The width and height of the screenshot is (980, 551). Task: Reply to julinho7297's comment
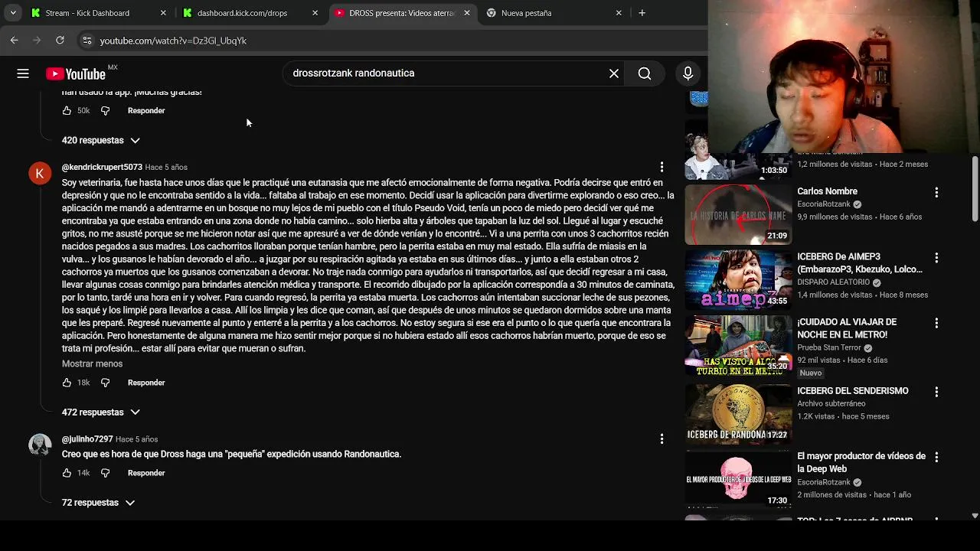146,473
